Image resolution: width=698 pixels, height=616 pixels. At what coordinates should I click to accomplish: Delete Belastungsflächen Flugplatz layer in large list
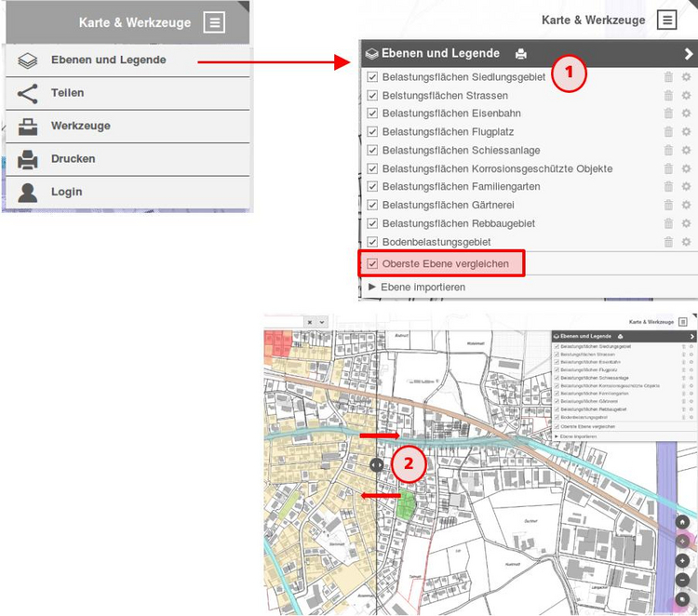[668, 132]
